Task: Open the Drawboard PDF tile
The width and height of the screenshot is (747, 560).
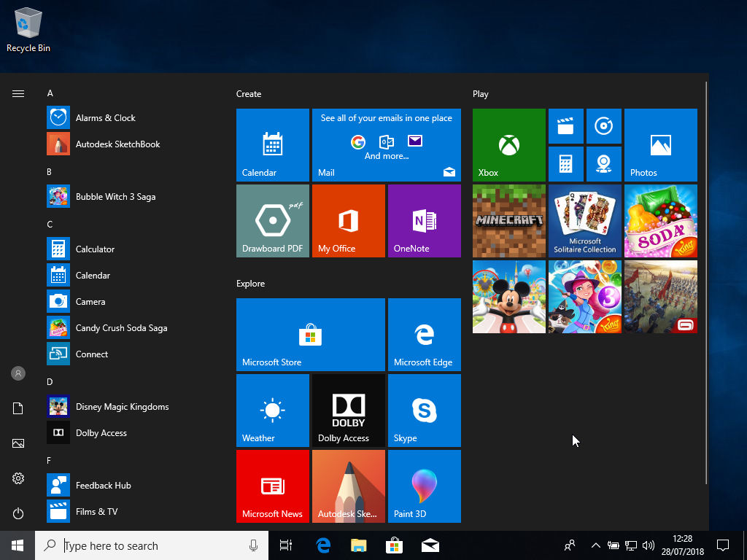Action: (x=272, y=221)
